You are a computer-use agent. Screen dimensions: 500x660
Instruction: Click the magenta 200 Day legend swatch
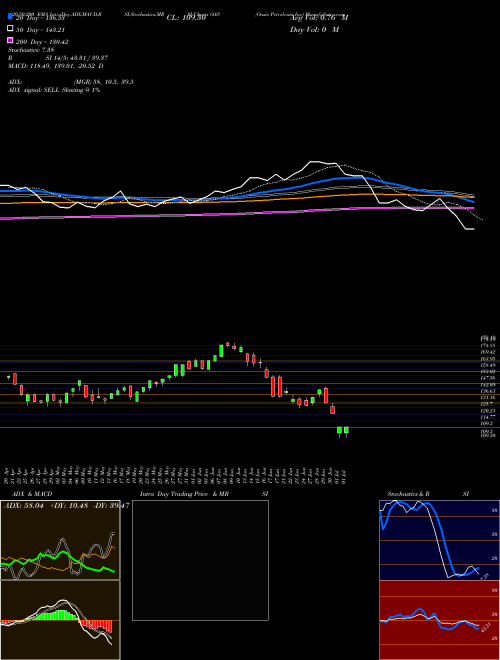click(10, 40)
